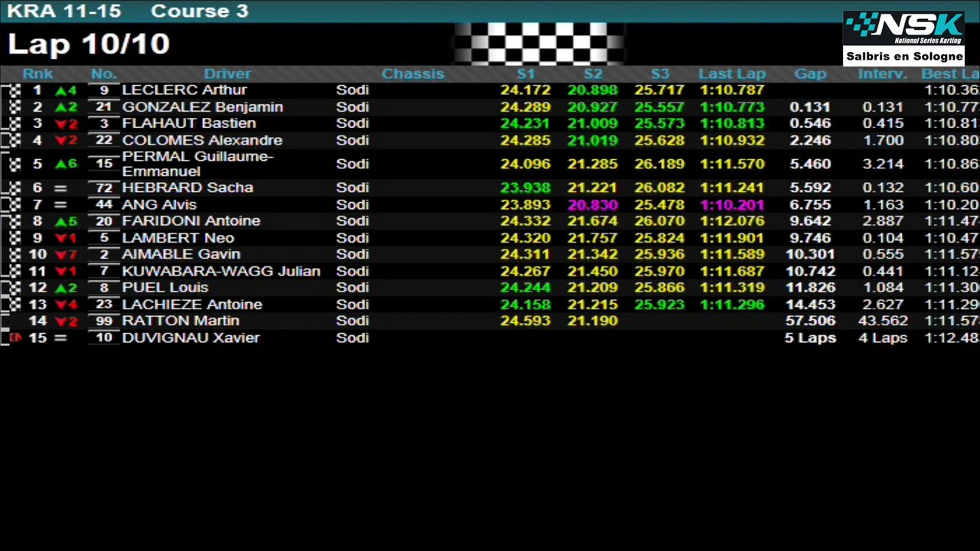The width and height of the screenshot is (980, 551).
Task: Click the purple S2 time 20.830
Action: (x=593, y=205)
